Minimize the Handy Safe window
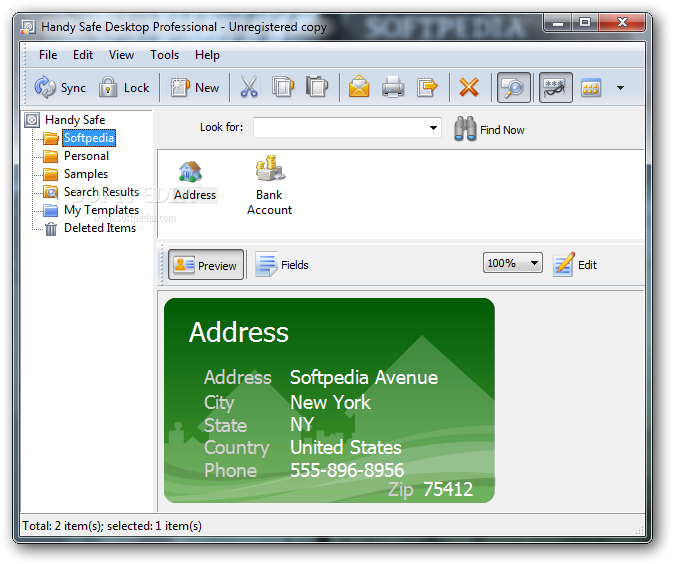The height and width of the screenshot is (564, 673). point(558,22)
